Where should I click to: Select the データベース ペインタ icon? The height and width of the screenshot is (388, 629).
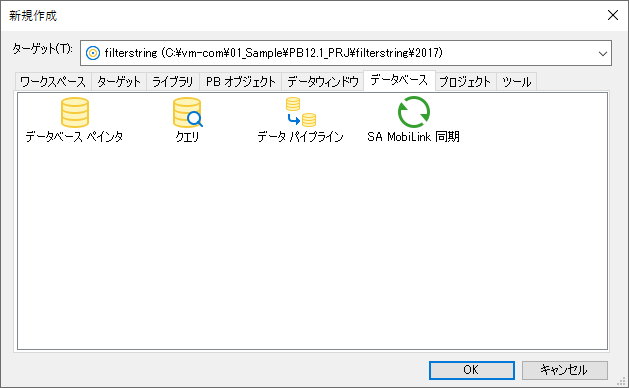pyautogui.click(x=75, y=112)
